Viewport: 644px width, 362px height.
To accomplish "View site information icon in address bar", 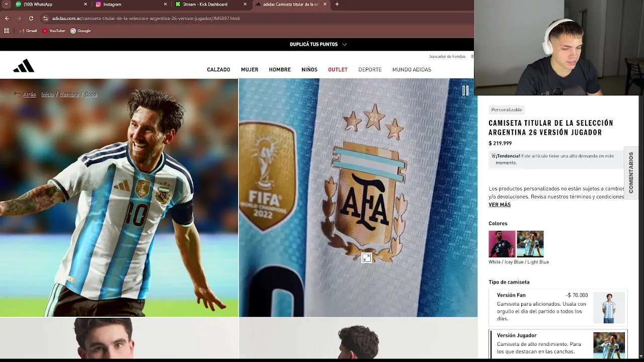I will (x=45, y=19).
